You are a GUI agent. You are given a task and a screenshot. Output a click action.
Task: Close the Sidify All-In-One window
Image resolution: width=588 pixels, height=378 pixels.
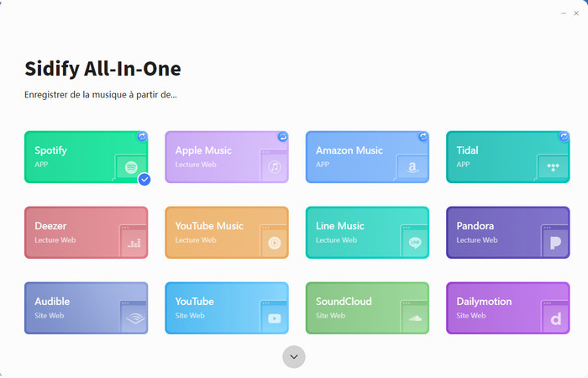pyautogui.click(x=575, y=13)
